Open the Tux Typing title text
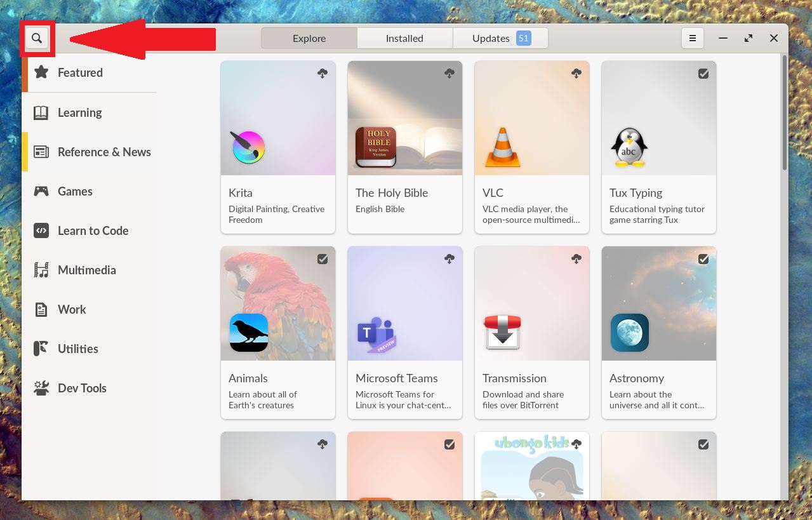The height and width of the screenshot is (520, 812). 636,193
